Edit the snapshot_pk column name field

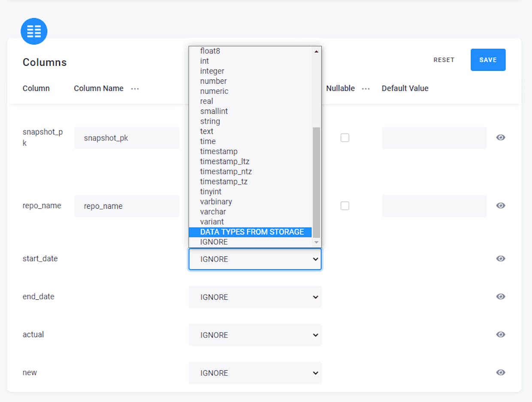(127, 138)
